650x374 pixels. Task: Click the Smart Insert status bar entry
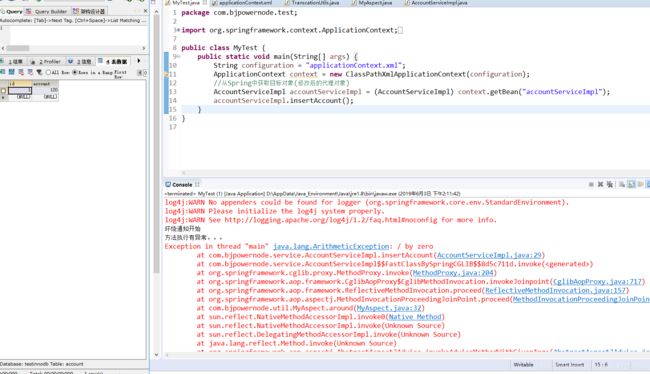570,365
